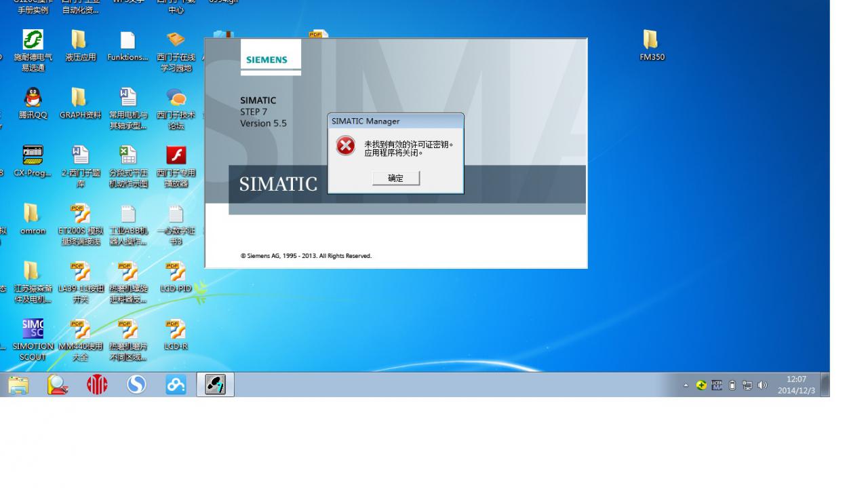Open the volume speaker tray icon
Image resolution: width=868 pixels, height=488 pixels.
pos(762,386)
